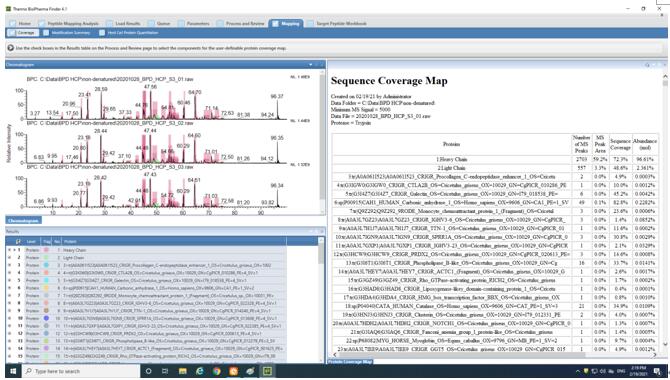Open the Chromatogram panel dropdown arrow

coord(311,65)
